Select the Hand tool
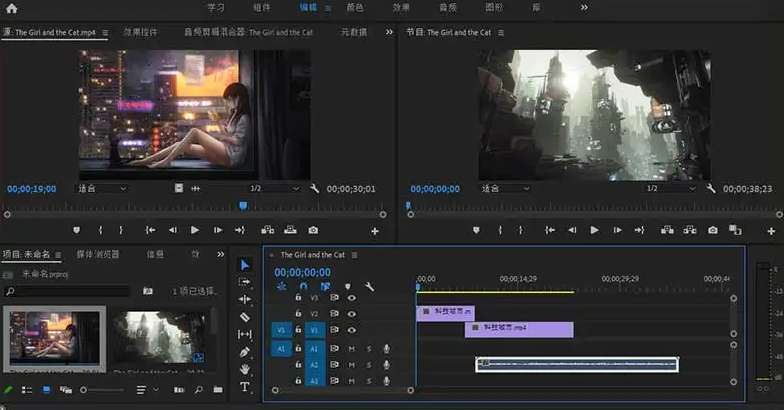 244,369
